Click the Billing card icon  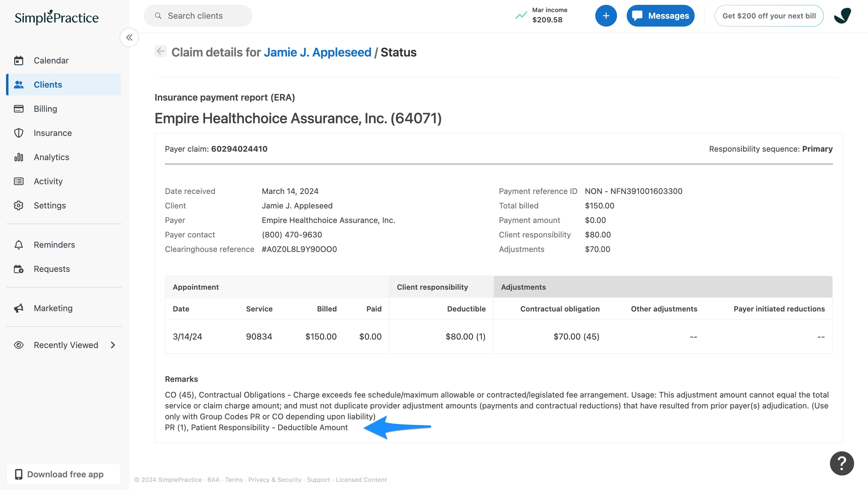click(x=19, y=109)
